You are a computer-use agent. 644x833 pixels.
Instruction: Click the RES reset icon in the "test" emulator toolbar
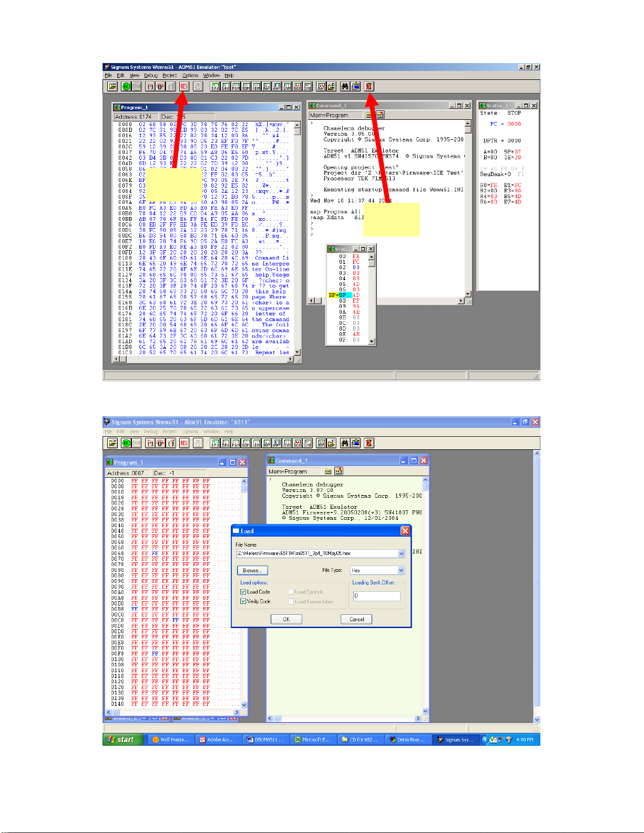pos(184,86)
